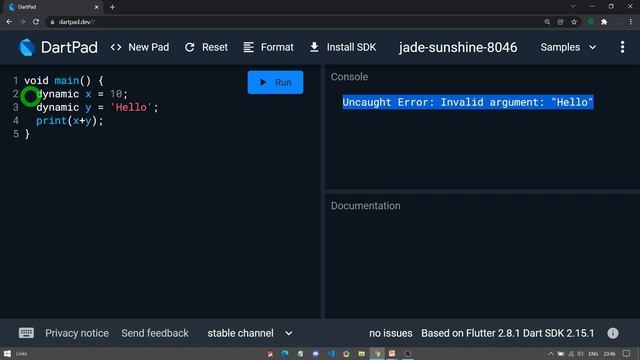
Task: Open Visual Studio Code from the taskbar
Action: [x=331, y=353]
